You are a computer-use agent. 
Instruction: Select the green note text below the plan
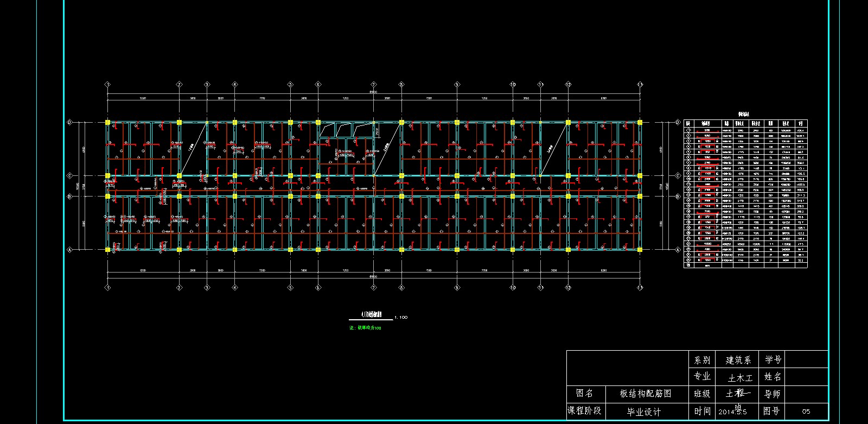(x=365, y=328)
